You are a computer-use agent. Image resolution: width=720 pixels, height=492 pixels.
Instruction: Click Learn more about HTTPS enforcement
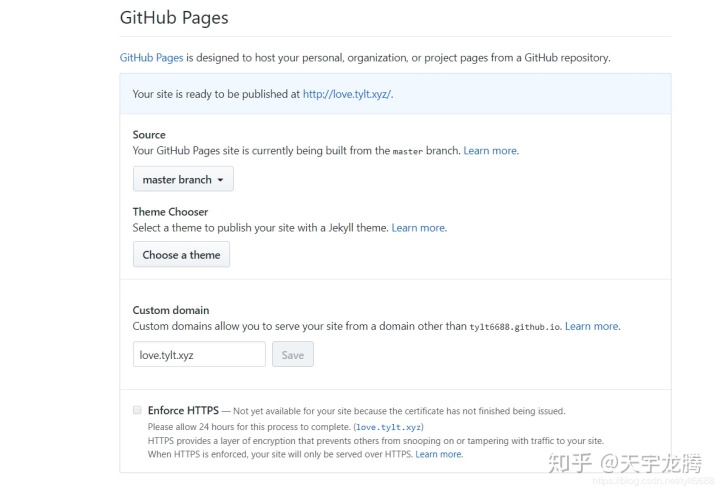pyautogui.click(x=439, y=454)
